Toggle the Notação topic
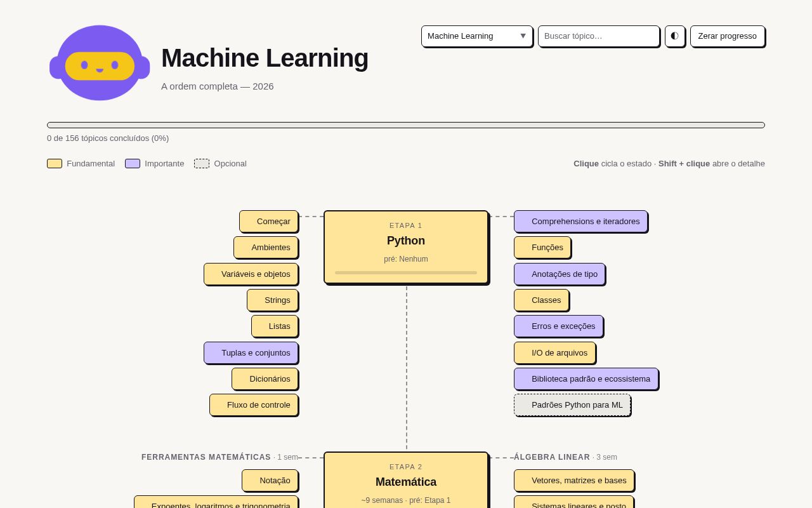This screenshot has width=812, height=508. (x=270, y=480)
